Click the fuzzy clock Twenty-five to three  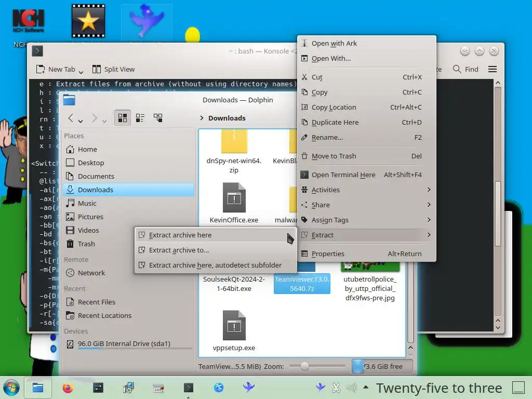click(x=439, y=388)
